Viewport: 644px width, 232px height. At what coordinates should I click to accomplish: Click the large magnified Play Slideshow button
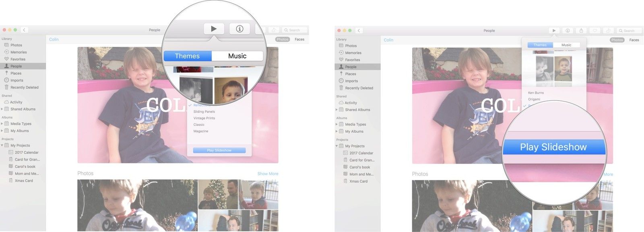[x=553, y=147]
